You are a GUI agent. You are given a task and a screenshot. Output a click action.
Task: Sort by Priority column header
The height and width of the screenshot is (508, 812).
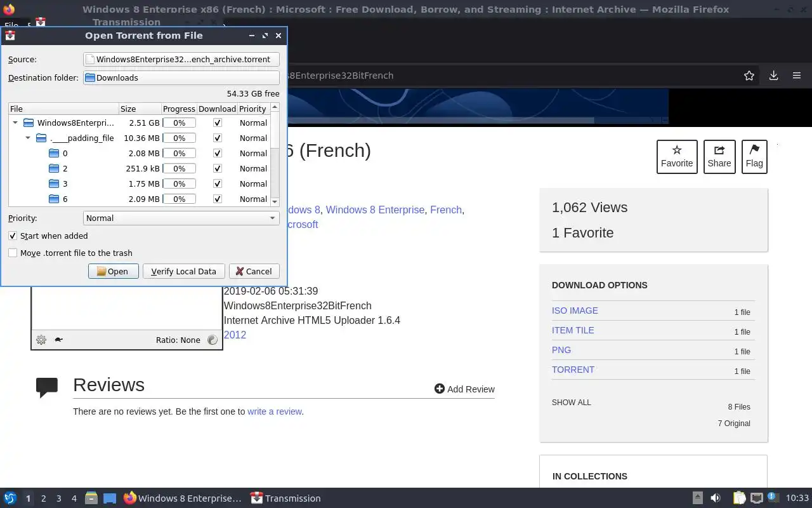(x=253, y=109)
